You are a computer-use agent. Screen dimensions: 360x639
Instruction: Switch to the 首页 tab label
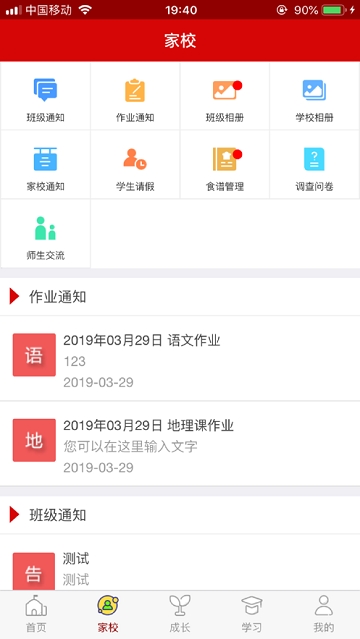36,627
